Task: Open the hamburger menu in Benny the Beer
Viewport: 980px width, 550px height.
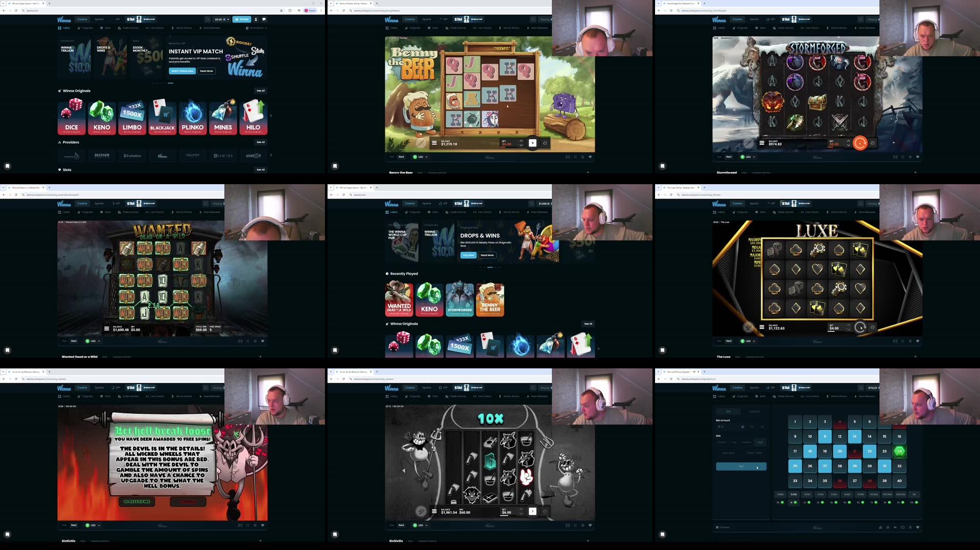Action: 434,143
